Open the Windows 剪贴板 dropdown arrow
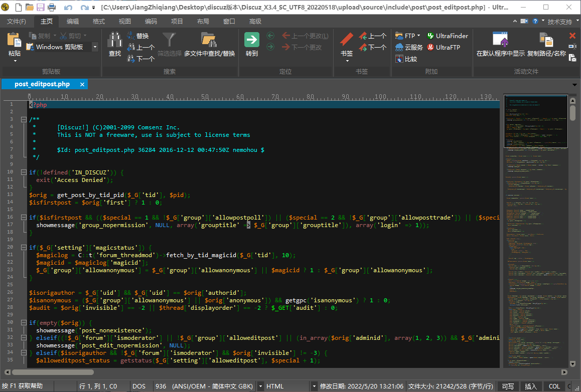The image size is (581, 392). point(95,47)
